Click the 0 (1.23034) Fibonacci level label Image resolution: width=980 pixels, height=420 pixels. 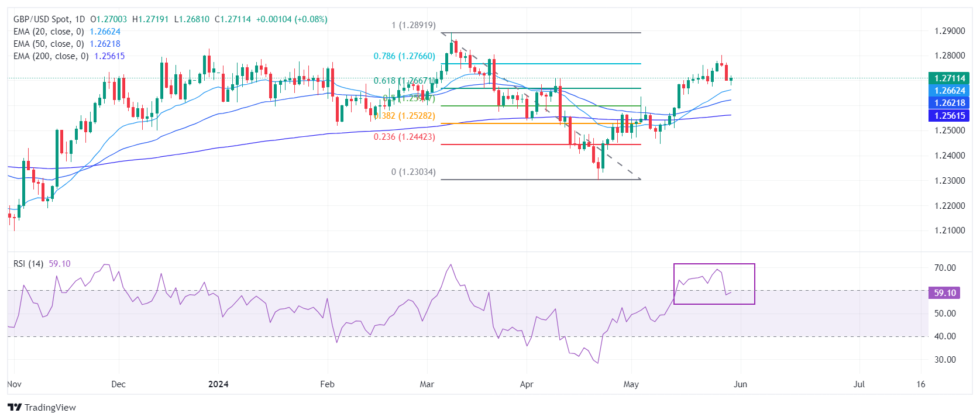413,172
